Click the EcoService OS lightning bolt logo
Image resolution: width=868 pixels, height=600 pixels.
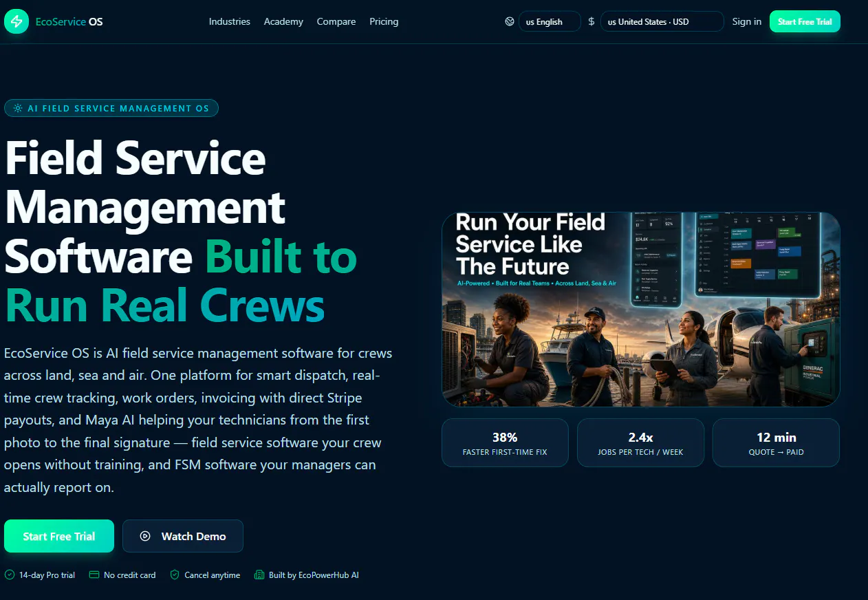click(17, 21)
